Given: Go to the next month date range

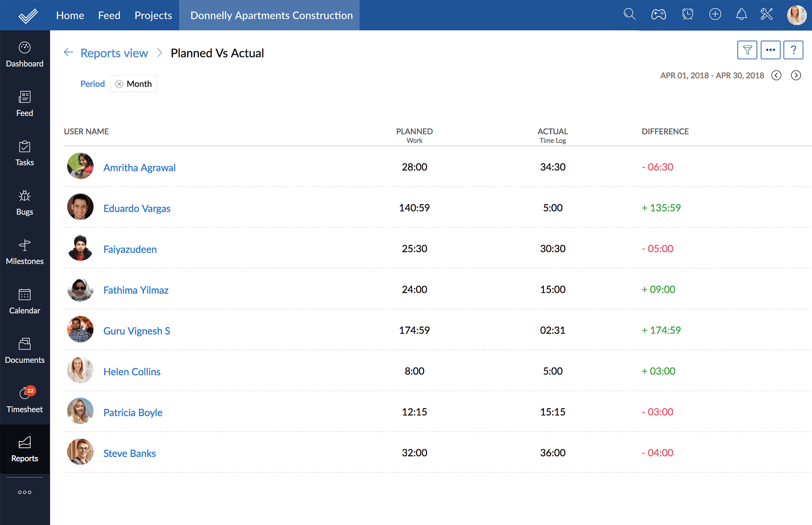Looking at the screenshot, I should coord(796,75).
